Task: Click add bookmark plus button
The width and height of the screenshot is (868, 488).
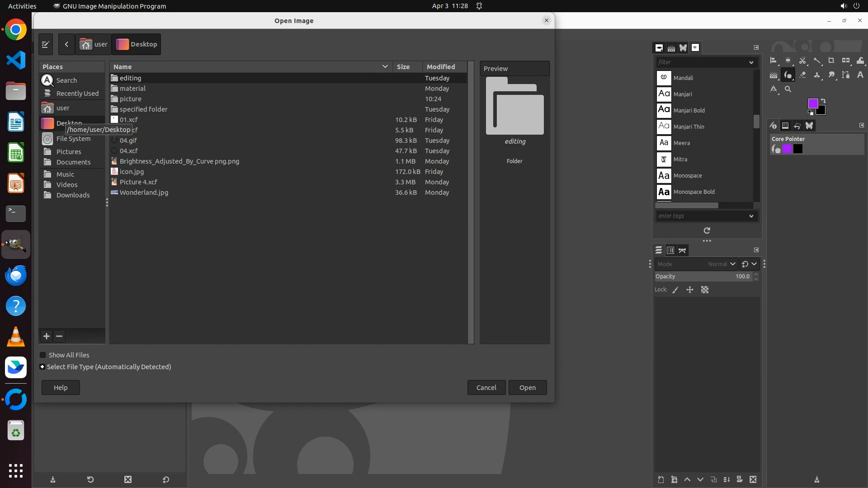Action: (46, 336)
